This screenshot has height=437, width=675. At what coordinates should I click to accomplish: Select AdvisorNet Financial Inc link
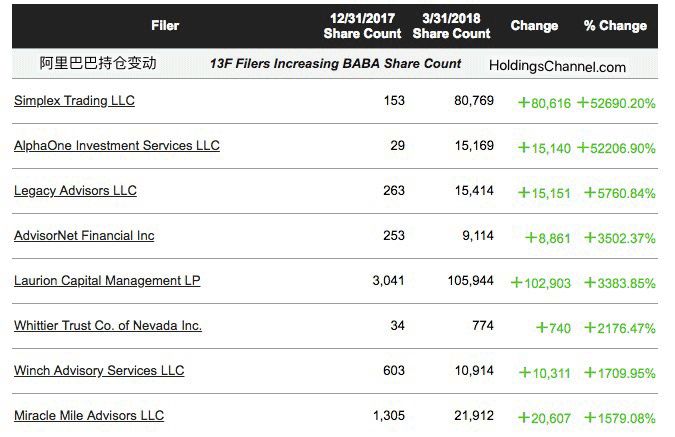84,236
